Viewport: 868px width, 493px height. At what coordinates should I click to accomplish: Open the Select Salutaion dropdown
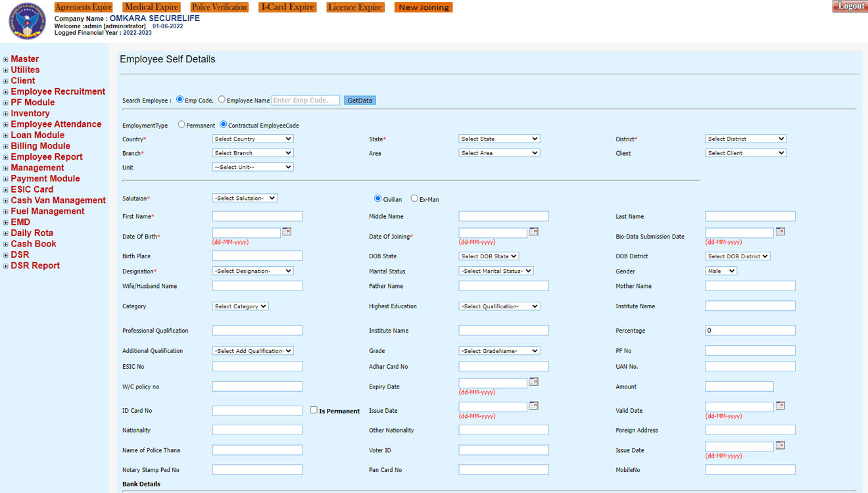245,198
